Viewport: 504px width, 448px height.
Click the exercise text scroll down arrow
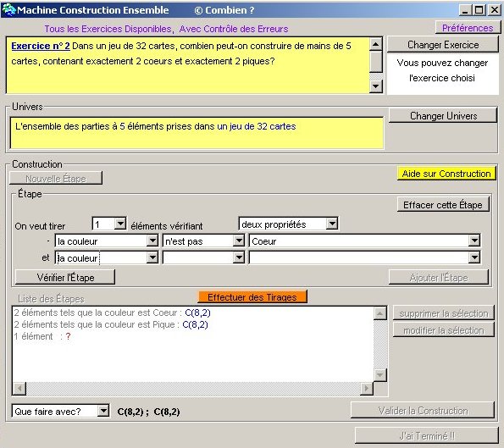point(376,86)
